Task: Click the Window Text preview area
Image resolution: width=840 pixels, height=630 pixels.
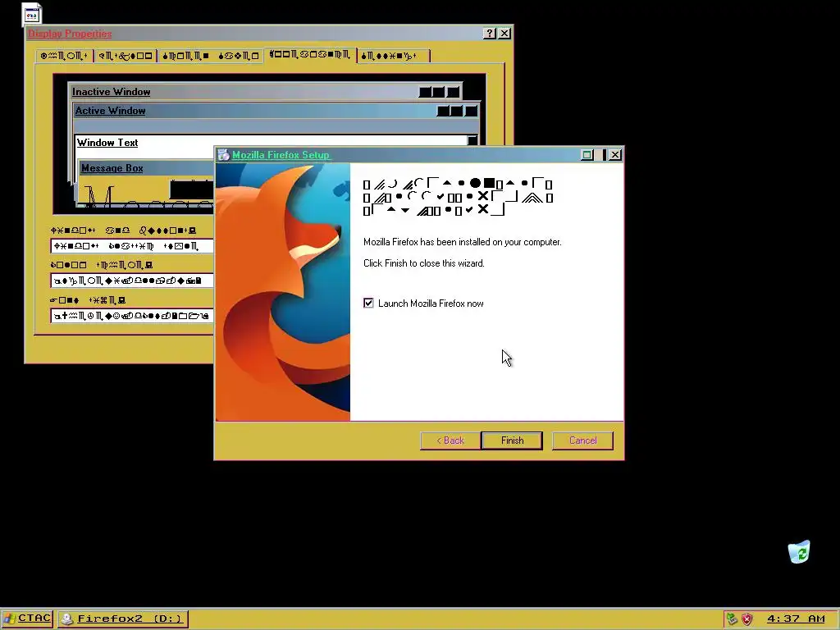Action: pos(107,143)
